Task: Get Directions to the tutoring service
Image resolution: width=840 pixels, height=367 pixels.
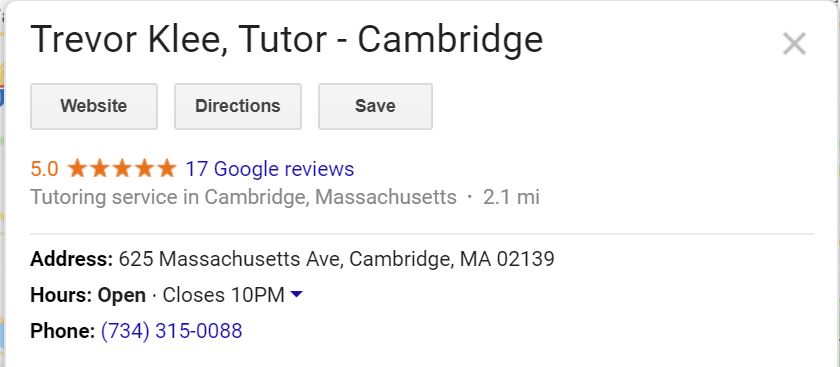Action: click(238, 106)
